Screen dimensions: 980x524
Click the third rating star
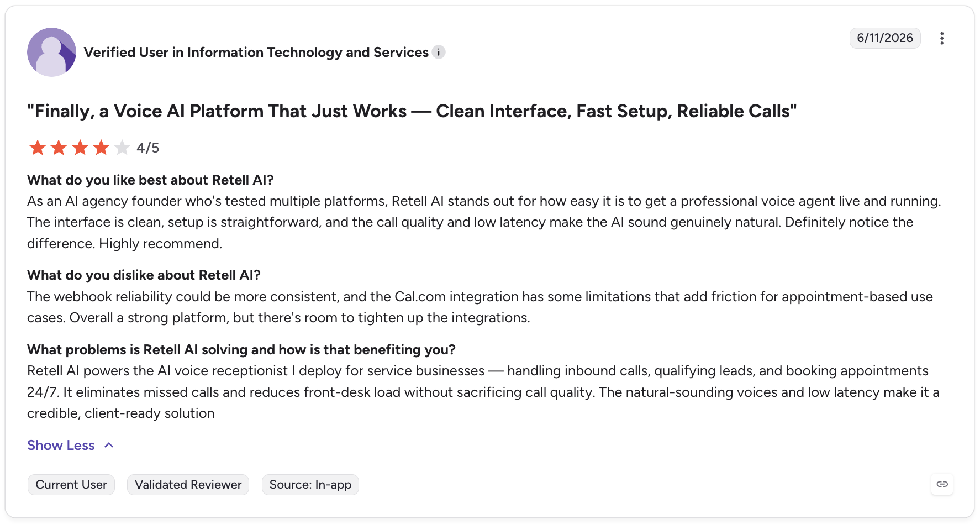click(80, 148)
